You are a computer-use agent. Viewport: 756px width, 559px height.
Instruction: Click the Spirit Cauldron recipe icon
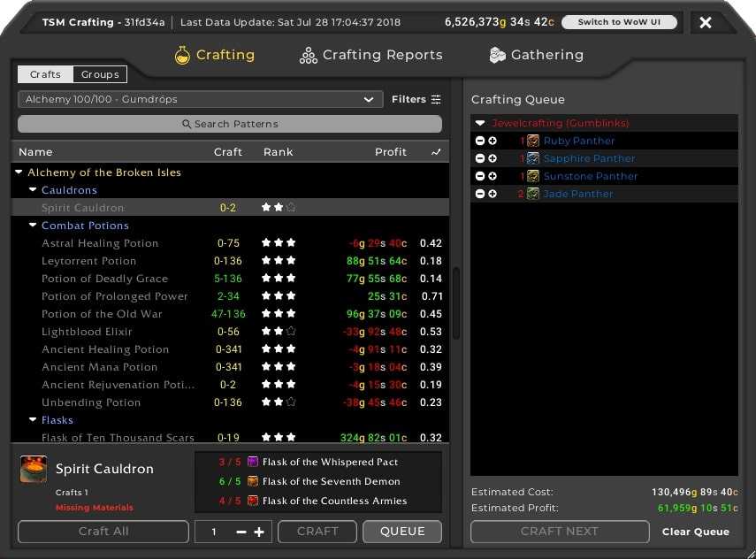[x=34, y=469]
